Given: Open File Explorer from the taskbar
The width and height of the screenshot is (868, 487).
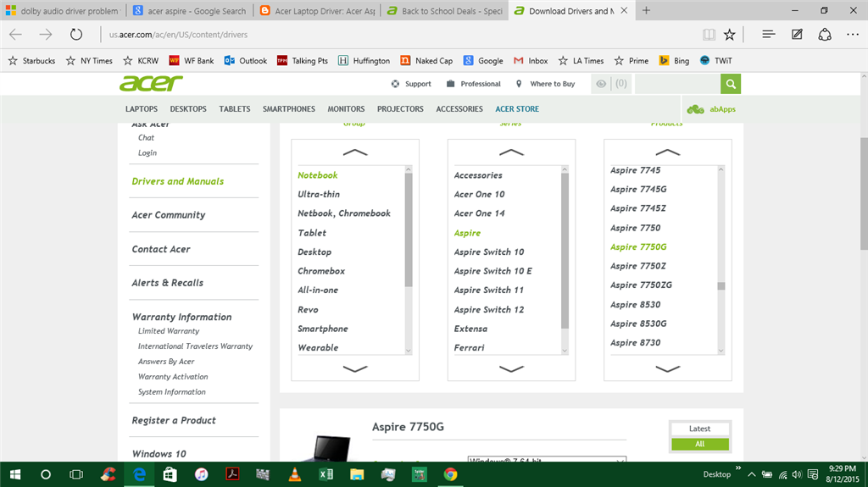Looking at the screenshot, I should (357, 474).
